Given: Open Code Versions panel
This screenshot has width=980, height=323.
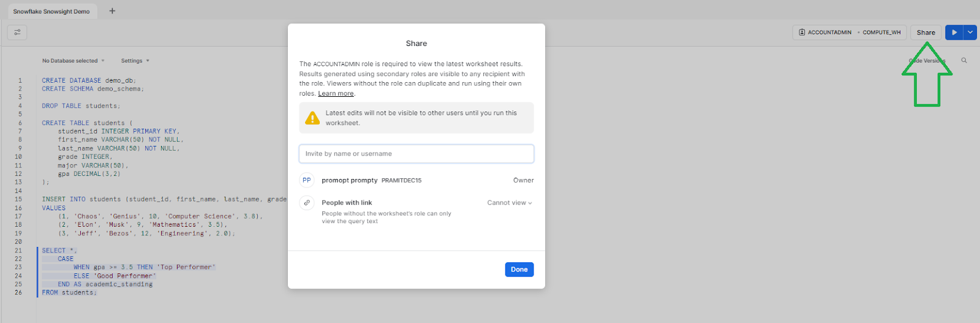Looking at the screenshot, I should [x=927, y=61].
